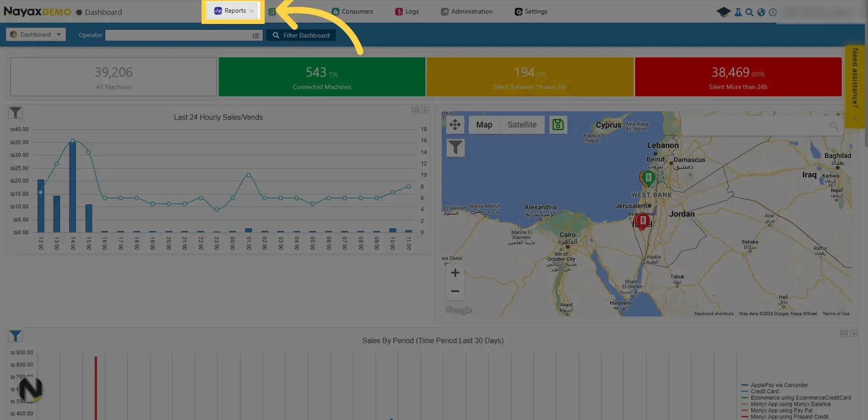Open the Consumers menu
Image resolution: width=868 pixels, height=420 pixels.
click(x=352, y=11)
